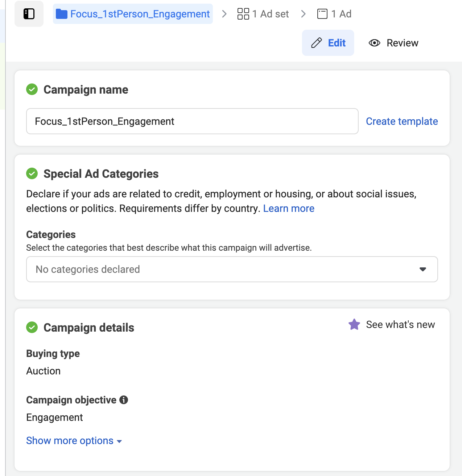Click Special Ad Categories green checkmark

[32, 173]
